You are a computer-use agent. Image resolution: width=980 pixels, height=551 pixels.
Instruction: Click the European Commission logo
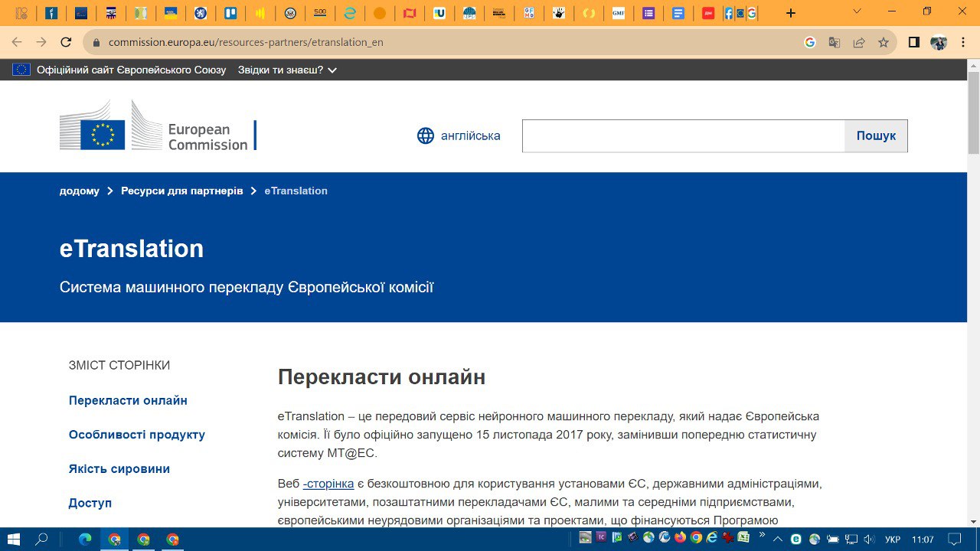click(158, 126)
